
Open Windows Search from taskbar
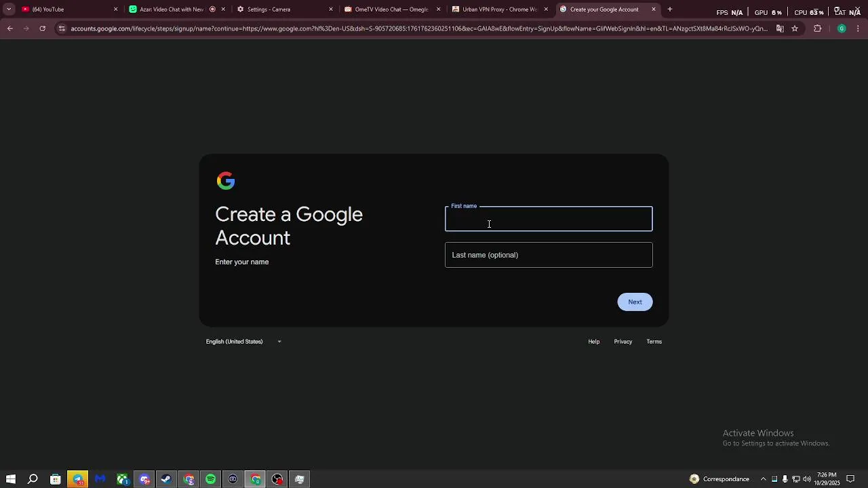[x=33, y=479]
